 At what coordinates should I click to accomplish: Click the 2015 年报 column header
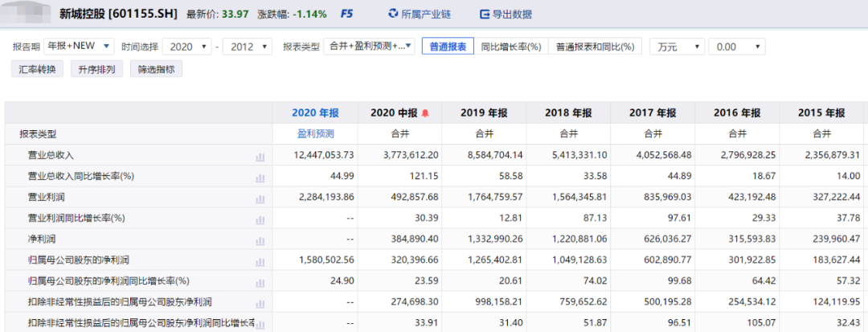pos(821,113)
